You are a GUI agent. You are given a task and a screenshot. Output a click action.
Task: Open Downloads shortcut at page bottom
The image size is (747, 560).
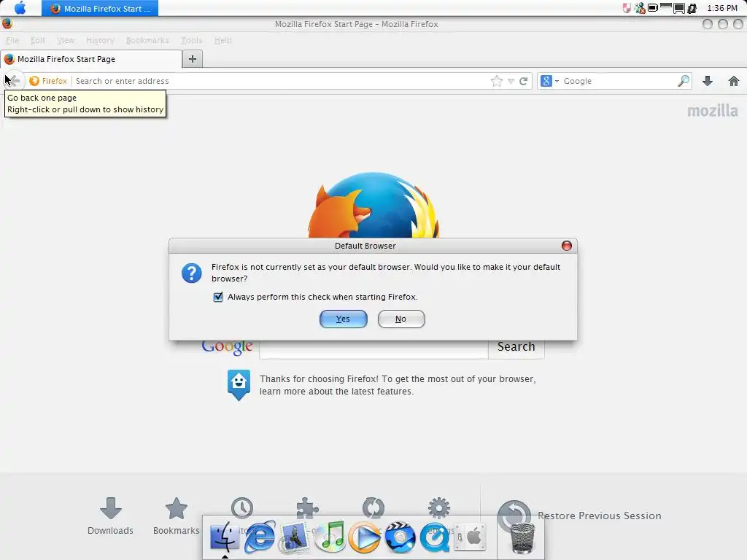pyautogui.click(x=111, y=517)
